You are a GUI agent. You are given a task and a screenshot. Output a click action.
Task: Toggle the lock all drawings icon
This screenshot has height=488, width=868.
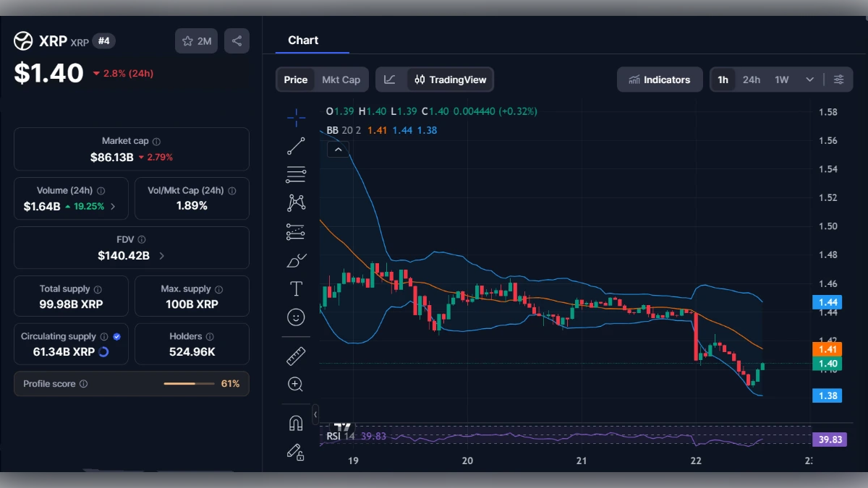[295, 452]
